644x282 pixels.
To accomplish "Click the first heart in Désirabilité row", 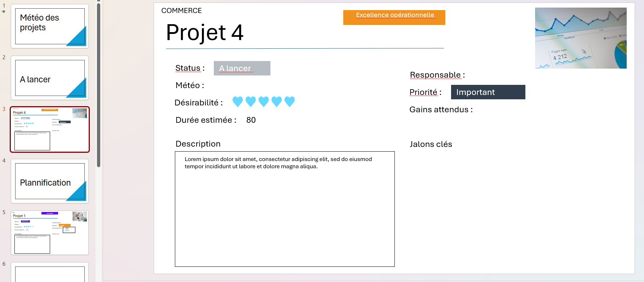I will (238, 102).
